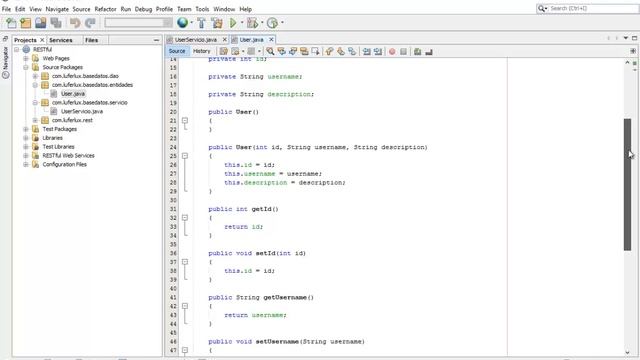Start macro recording with red circle icon

[392, 51]
